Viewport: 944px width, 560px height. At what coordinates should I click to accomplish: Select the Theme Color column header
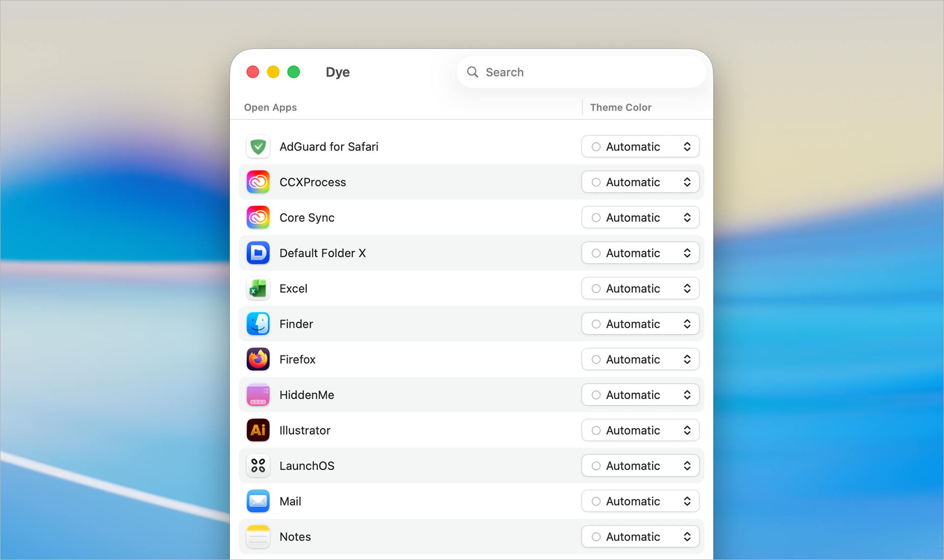pos(620,107)
